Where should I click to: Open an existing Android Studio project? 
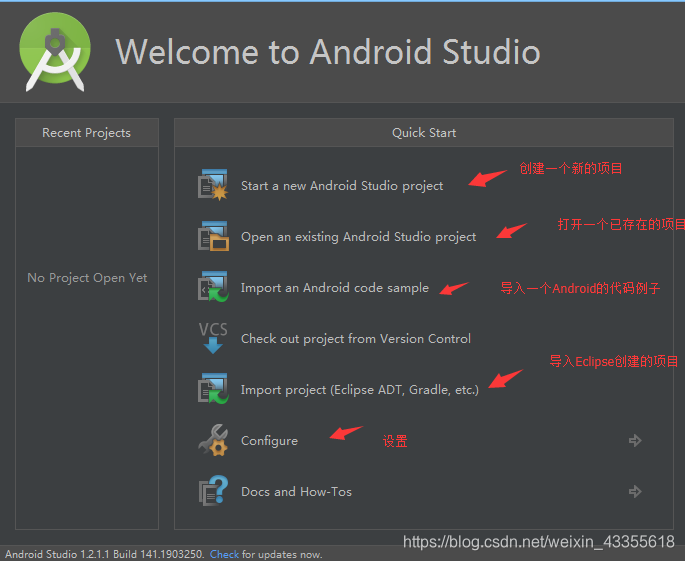[358, 237]
